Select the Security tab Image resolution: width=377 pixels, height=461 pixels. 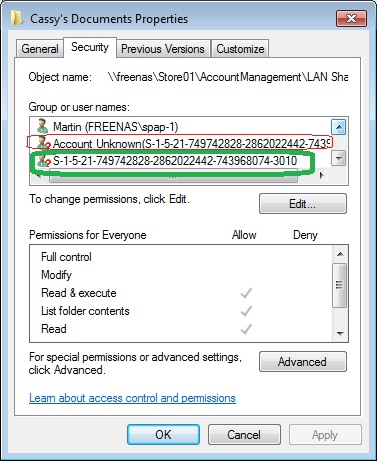click(90, 47)
